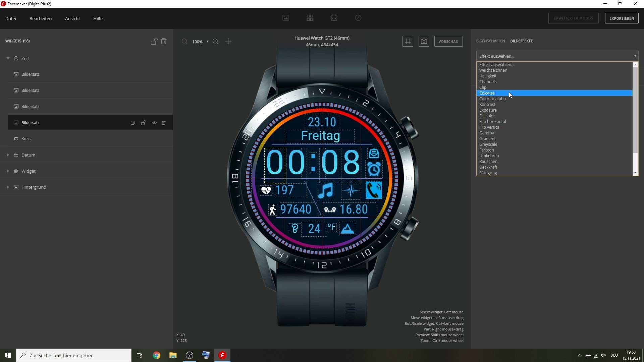Click the effect list scroll-down arrow
Image resolution: width=644 pixels, height=362 pixels.
(x=635, y=173)
